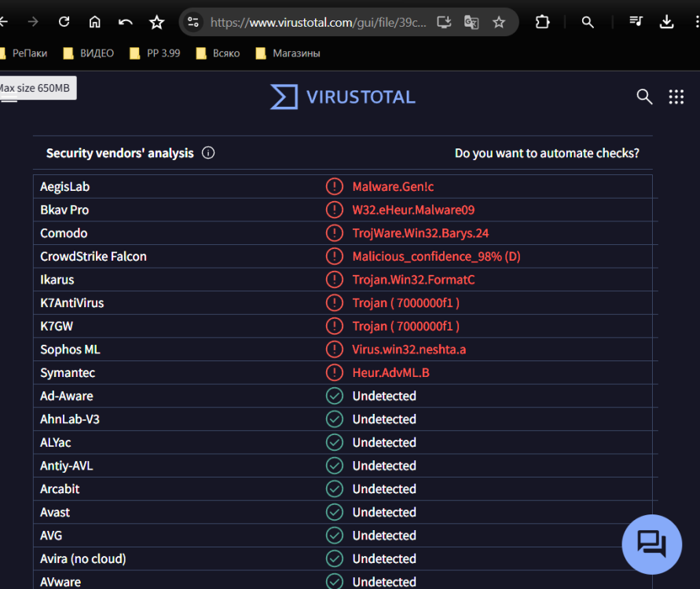Open the VirusTotal apps grid menu
700x589 pixels.
tap(676, 97)
